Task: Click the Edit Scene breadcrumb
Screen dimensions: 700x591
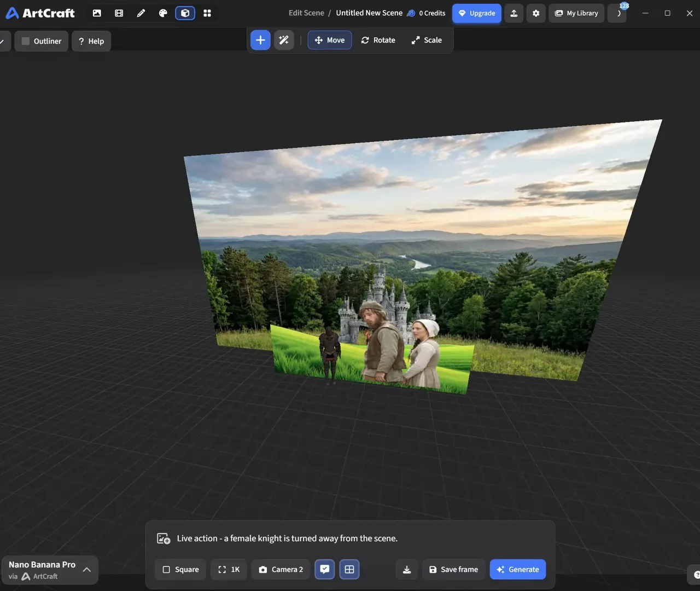Action: pyautogui.click(x=306, y=13)
